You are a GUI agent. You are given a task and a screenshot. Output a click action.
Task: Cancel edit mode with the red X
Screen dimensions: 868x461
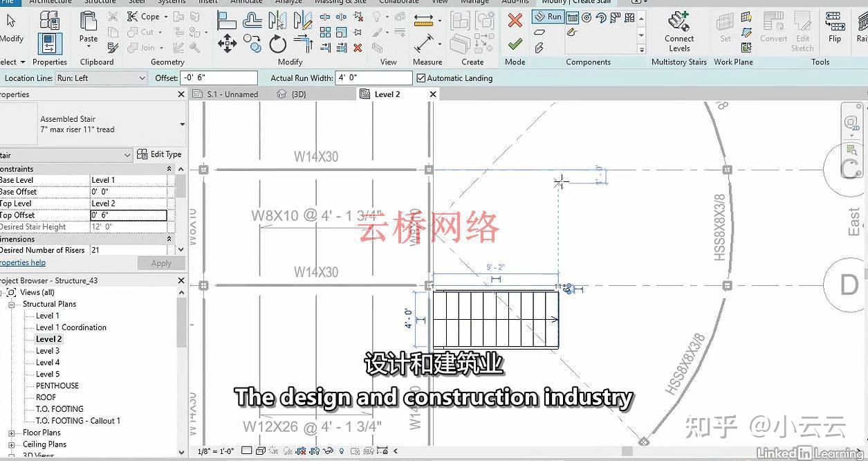[515, 21]
